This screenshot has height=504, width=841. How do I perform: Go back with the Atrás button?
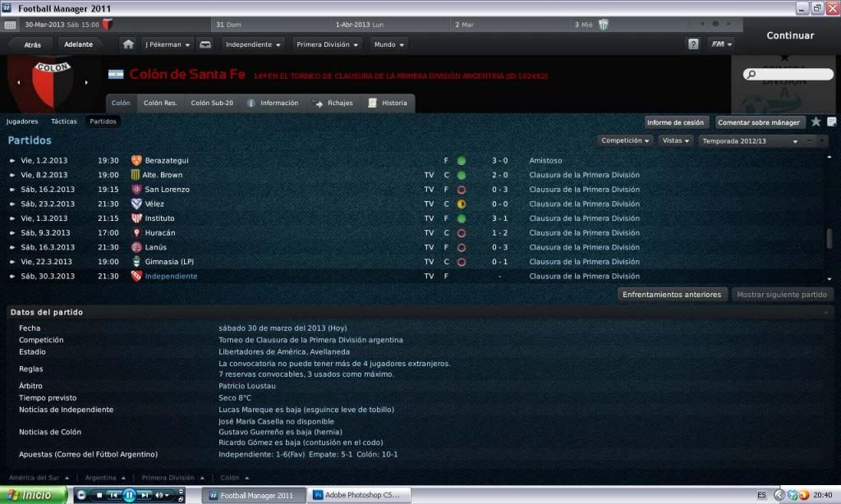click(x=32, y=44)
